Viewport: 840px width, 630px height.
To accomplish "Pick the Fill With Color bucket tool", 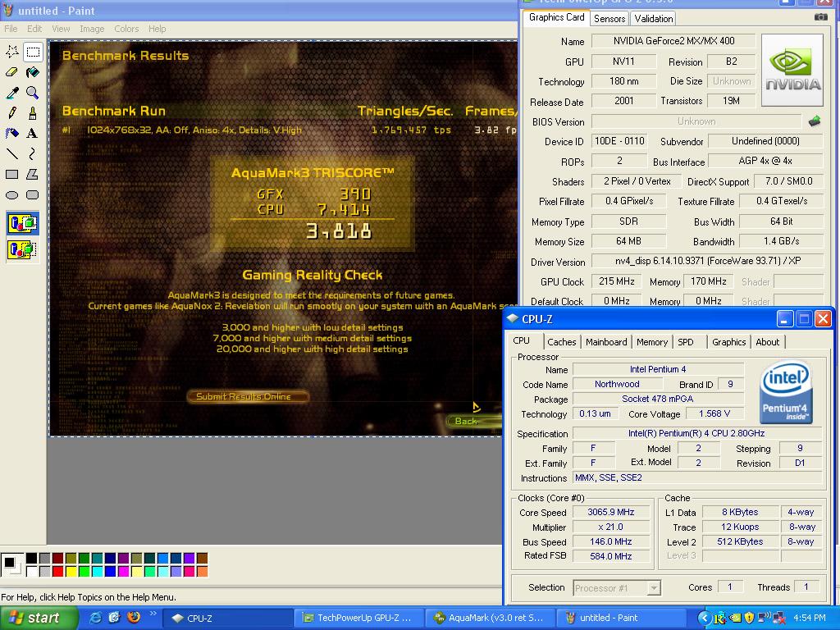I will coord(33,72).
